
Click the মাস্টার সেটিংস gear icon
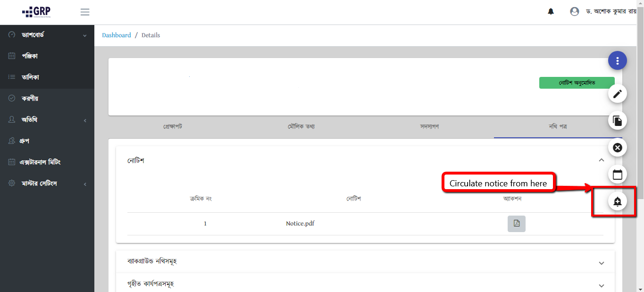coord(12,183)
